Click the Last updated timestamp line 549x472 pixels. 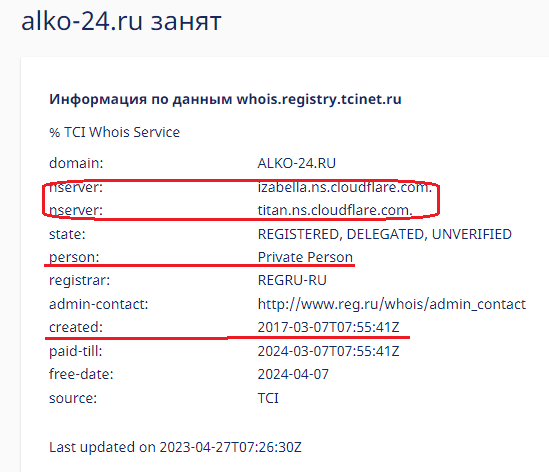(x=175, y=447)
